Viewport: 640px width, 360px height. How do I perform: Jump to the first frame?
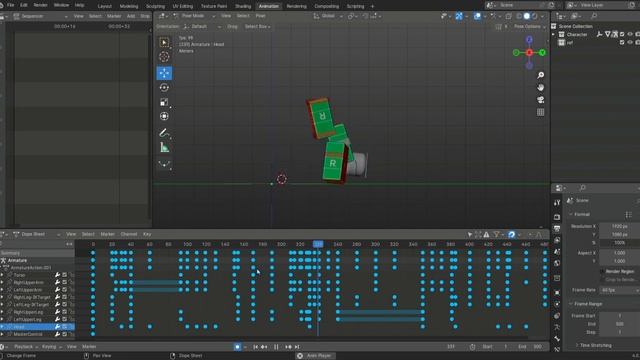(x=255, y=347)
